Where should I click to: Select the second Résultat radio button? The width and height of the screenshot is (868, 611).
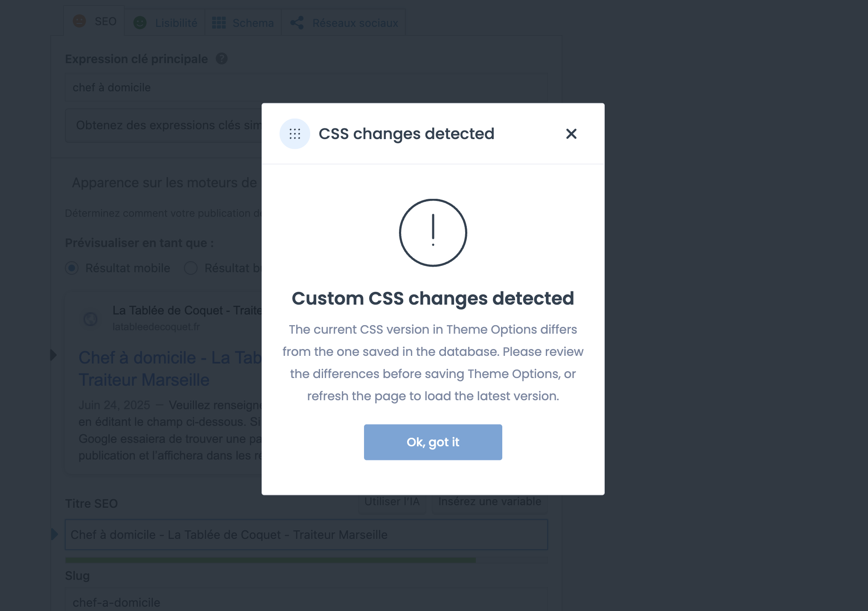[x=190, y=268]
